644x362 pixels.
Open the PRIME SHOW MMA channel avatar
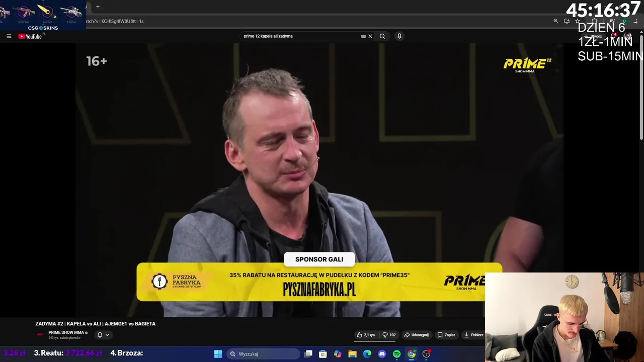pyautogui.click(x=40, y=334)
